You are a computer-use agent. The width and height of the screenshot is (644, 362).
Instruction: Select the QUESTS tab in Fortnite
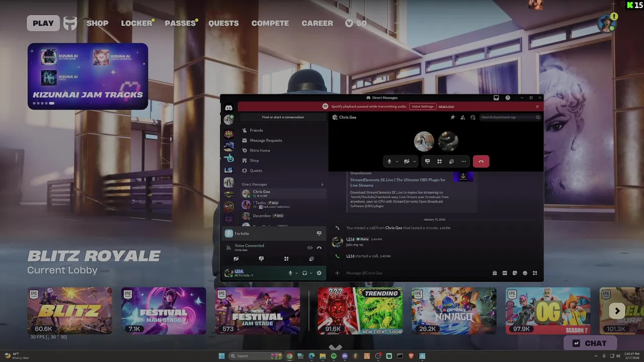click(x=223, y=23)
